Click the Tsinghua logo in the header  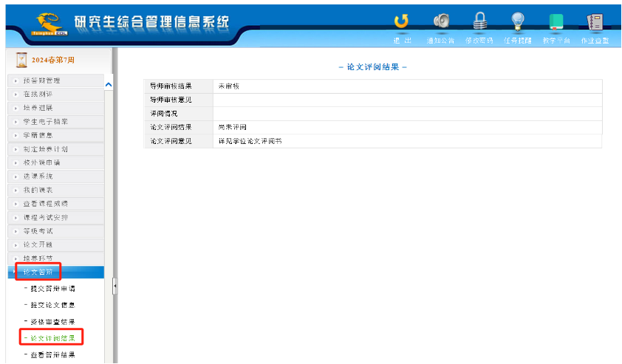click(x=49, y=24)
